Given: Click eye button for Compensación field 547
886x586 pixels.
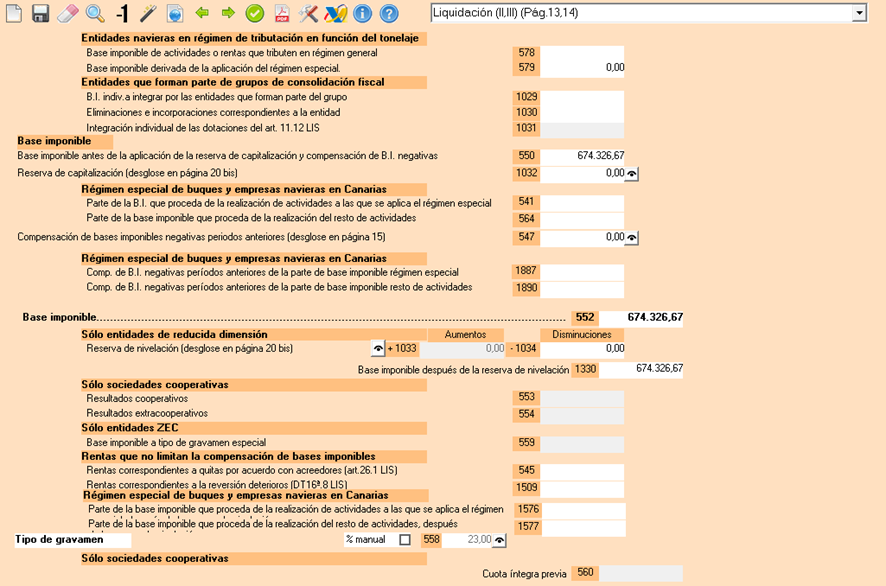Looking at the screenshot, I should (632, 238).
